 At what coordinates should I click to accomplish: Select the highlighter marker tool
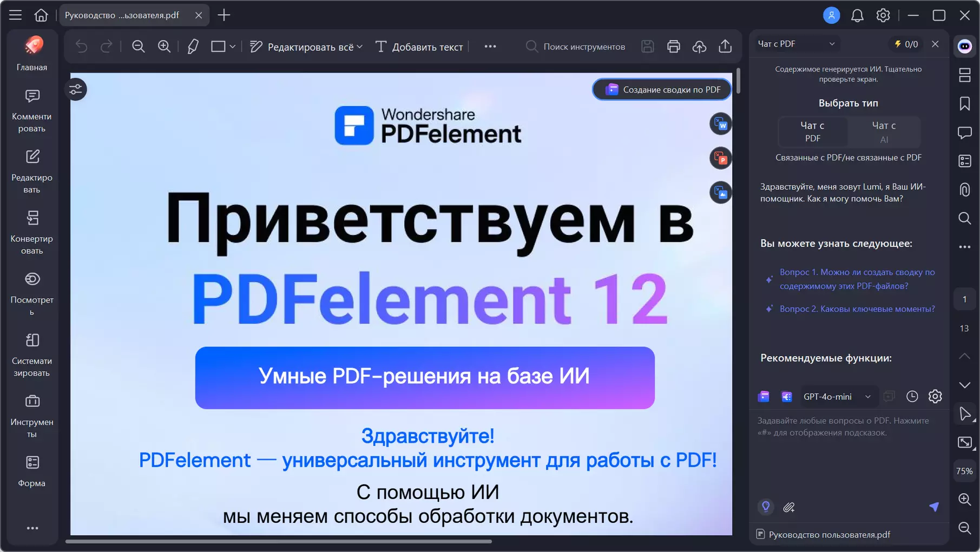pos(193,47)
